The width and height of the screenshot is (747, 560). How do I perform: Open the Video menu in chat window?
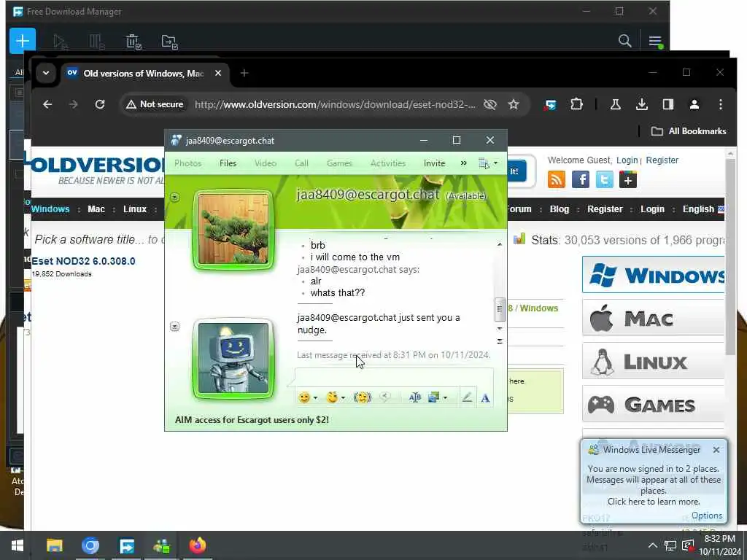pyautogui.click(x=266, y=163)
